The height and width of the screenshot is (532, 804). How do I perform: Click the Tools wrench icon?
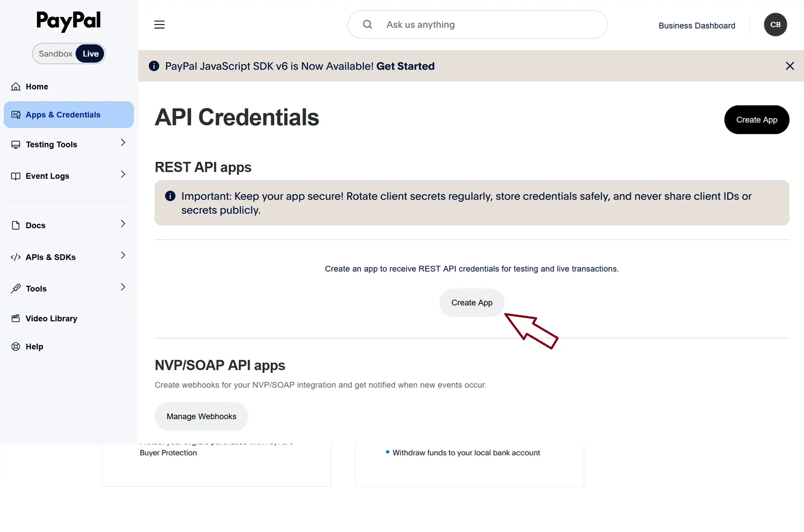(15, 288)
